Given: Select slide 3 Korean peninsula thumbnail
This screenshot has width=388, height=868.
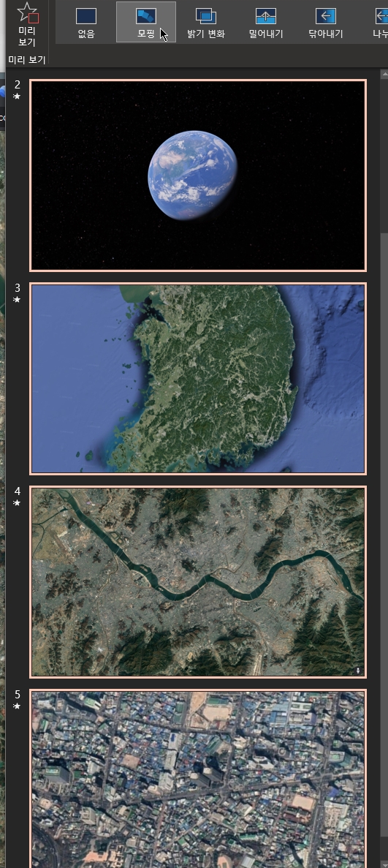Looking at the screenshot, I should pyautogui.click(x=198, y=379).
